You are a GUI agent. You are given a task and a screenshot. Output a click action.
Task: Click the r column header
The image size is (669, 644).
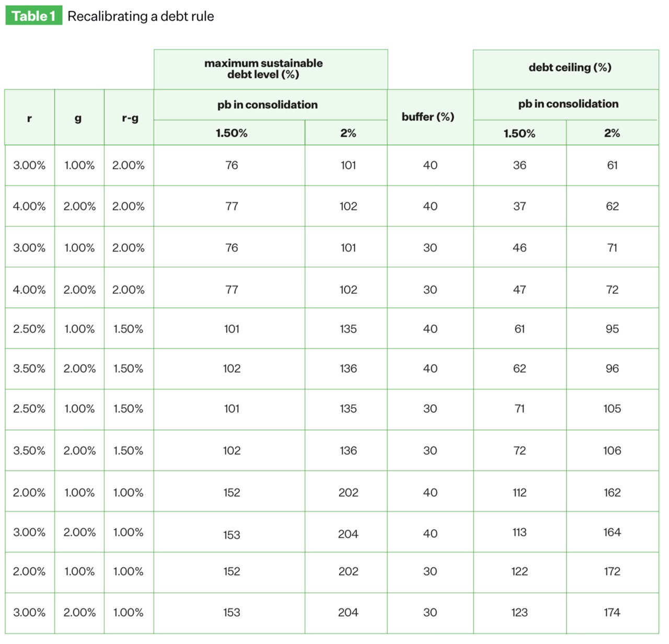tap(29, 118)
